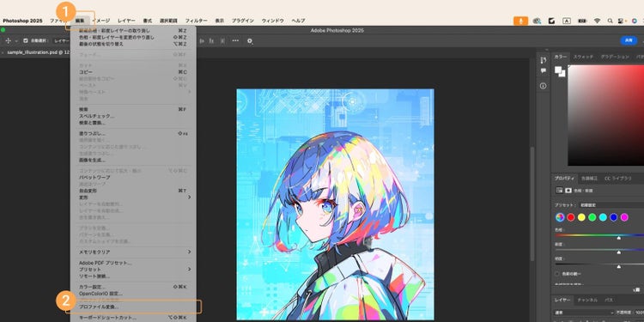
Task: Open the 表示 menu
Action: [x=220, y=21]
